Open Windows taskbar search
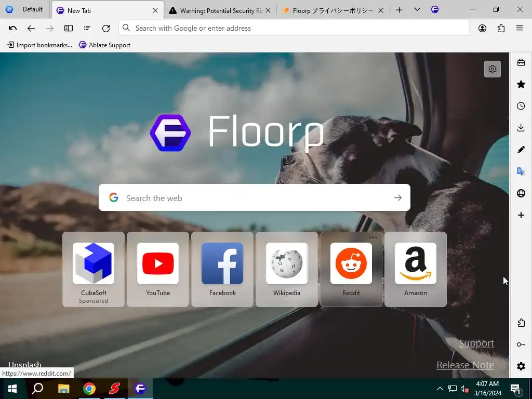This screenshot has height=399, width=532. click(37, 389)
